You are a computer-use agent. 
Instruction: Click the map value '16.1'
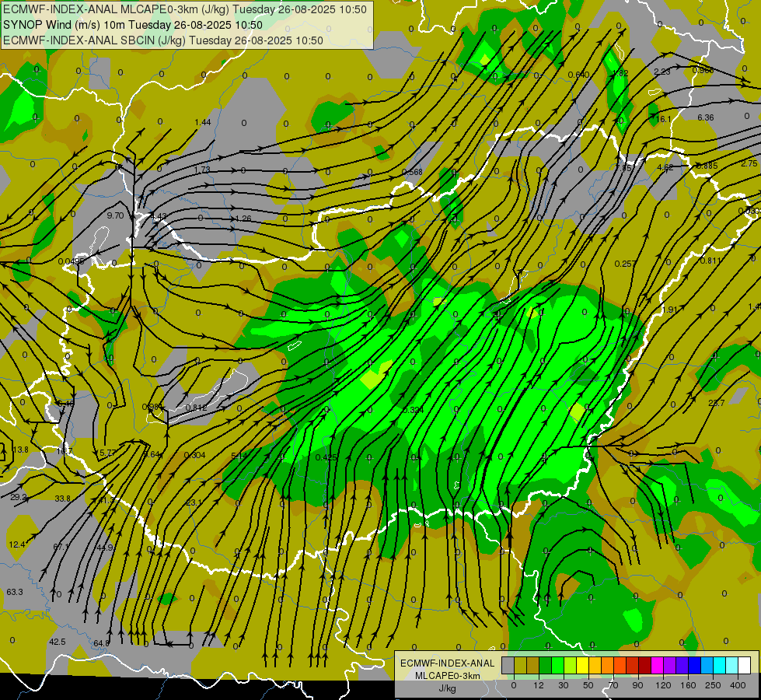[x=663, y=119]
